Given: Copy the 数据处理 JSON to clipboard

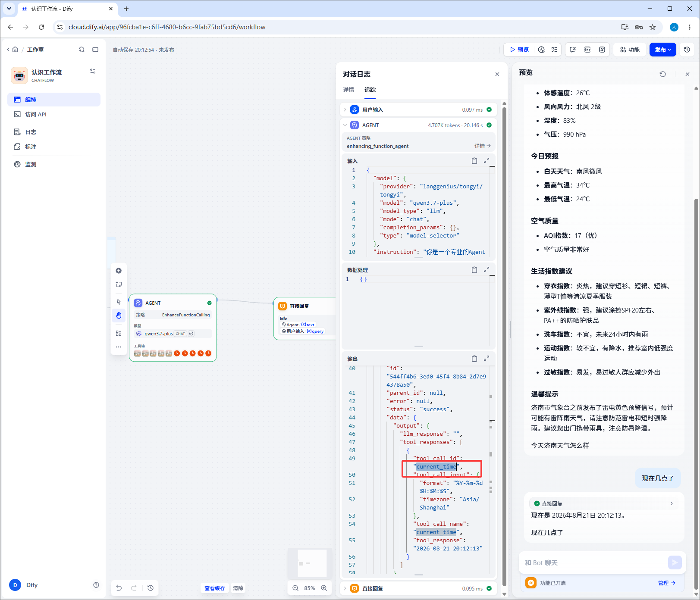Looking at the screenshot, I should [x=474, y=270].
